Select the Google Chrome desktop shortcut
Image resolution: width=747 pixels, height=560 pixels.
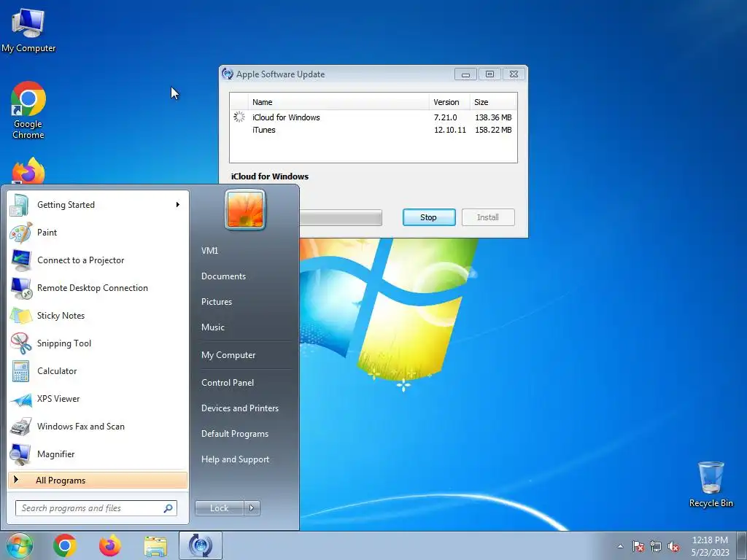point(28,110)
